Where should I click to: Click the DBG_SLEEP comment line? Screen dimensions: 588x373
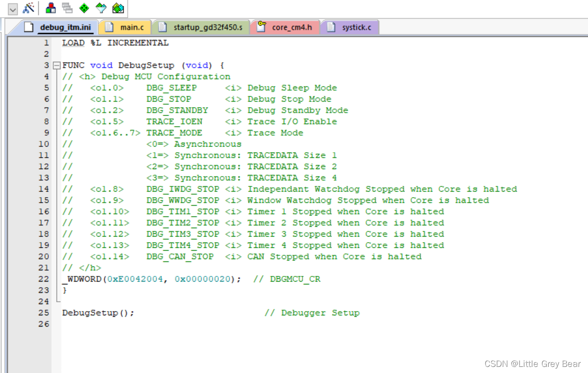point(199,88)
